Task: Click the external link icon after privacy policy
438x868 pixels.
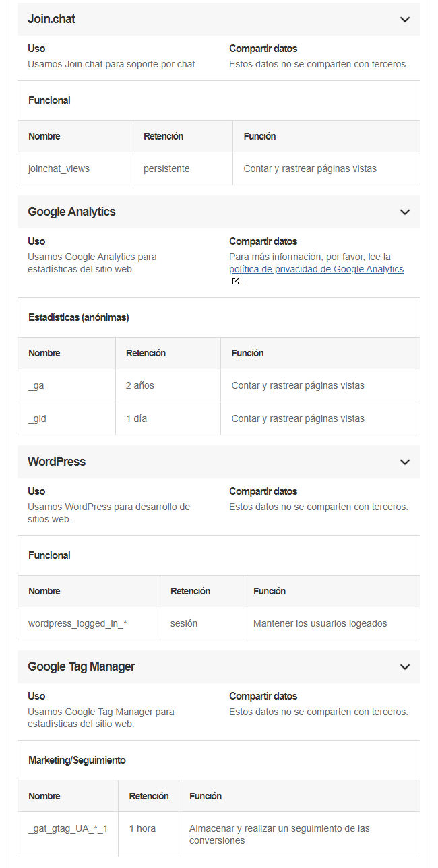Action: click(x=235, y=282)
